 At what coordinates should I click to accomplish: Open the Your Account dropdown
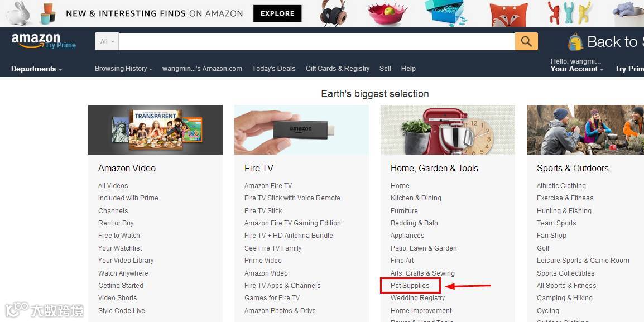tap(577, 69)
